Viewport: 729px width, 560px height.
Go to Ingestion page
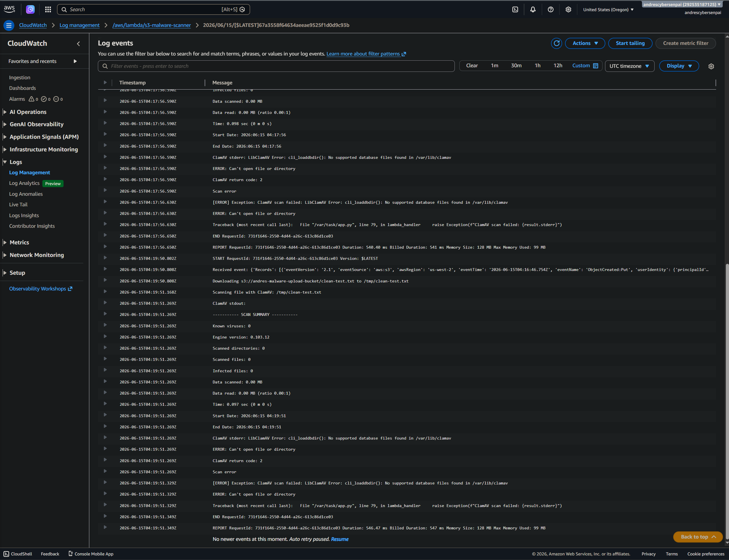20,77
